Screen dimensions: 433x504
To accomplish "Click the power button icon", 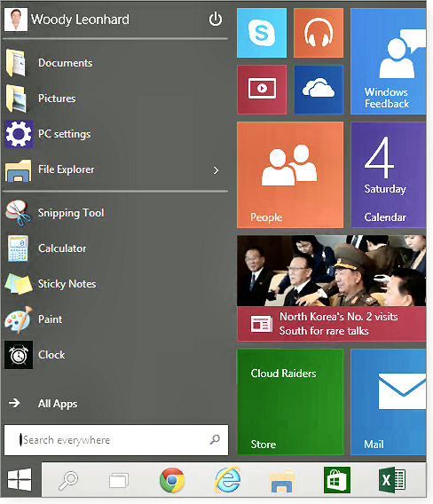I will [x=216, y=20].
